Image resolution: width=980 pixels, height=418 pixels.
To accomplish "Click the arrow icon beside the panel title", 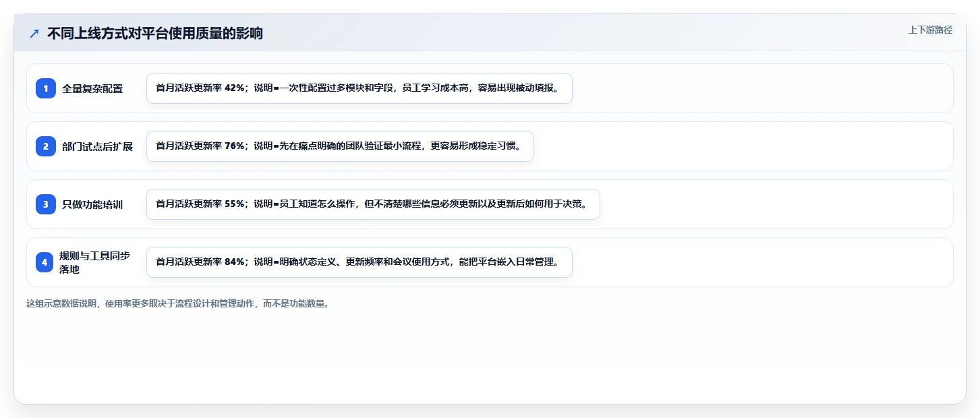I will (x=34, y=33).
